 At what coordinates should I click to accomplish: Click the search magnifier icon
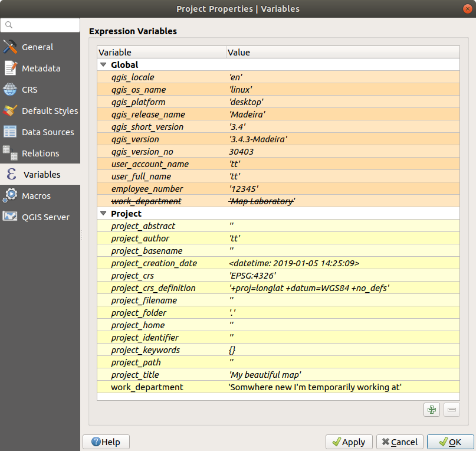point(9,25)
